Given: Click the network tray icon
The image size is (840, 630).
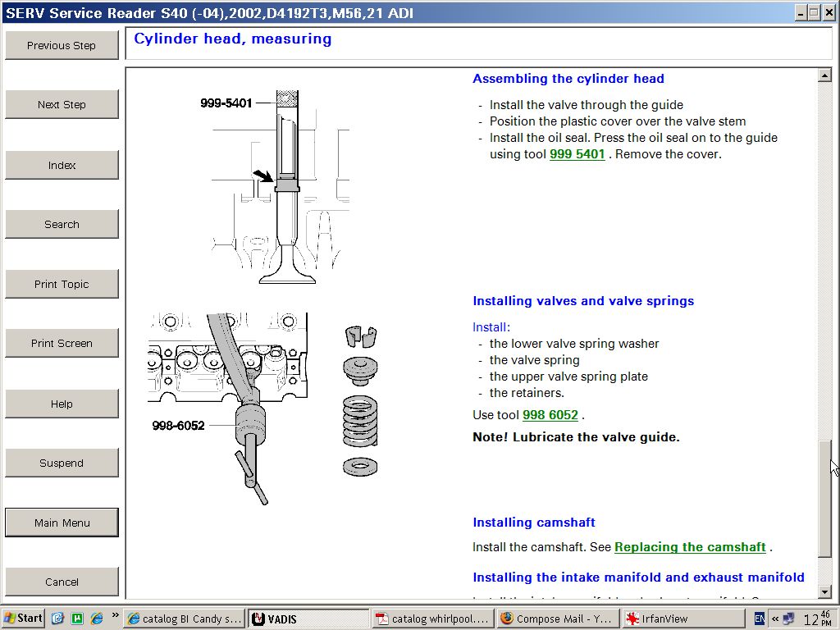Looking at the screenshot, I should coord(788,619).
